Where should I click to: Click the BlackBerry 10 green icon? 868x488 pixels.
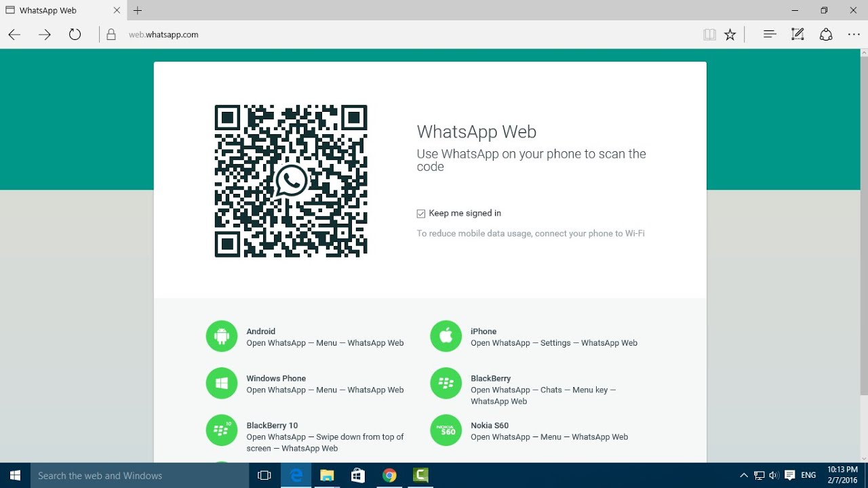coord(222,430)
